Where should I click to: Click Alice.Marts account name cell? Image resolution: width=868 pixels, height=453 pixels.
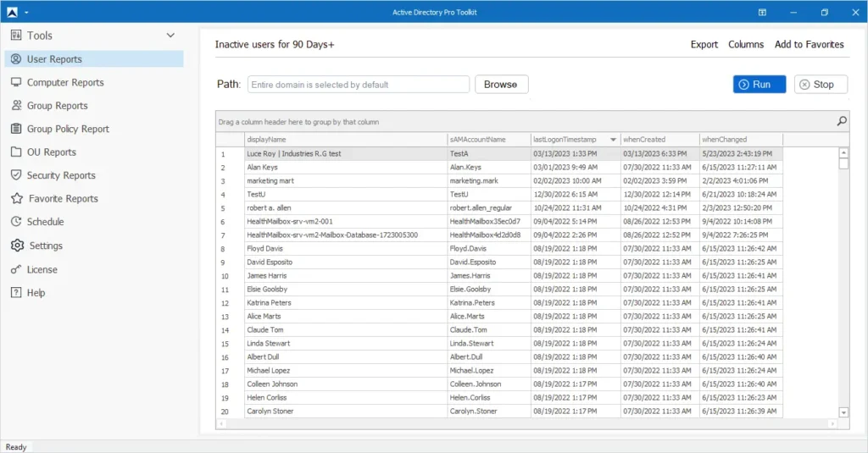tap(488, 317)
